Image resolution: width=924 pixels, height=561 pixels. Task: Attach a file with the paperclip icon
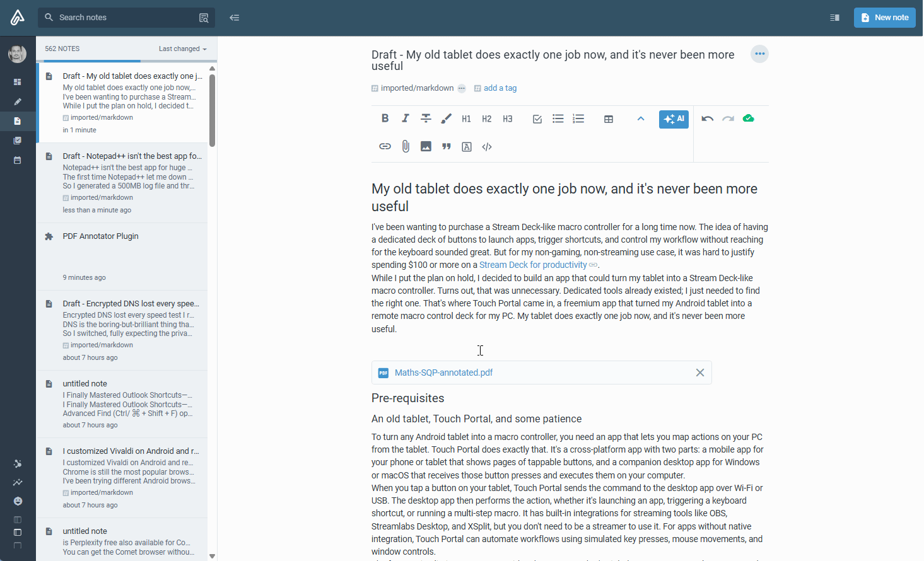[406, 146]
